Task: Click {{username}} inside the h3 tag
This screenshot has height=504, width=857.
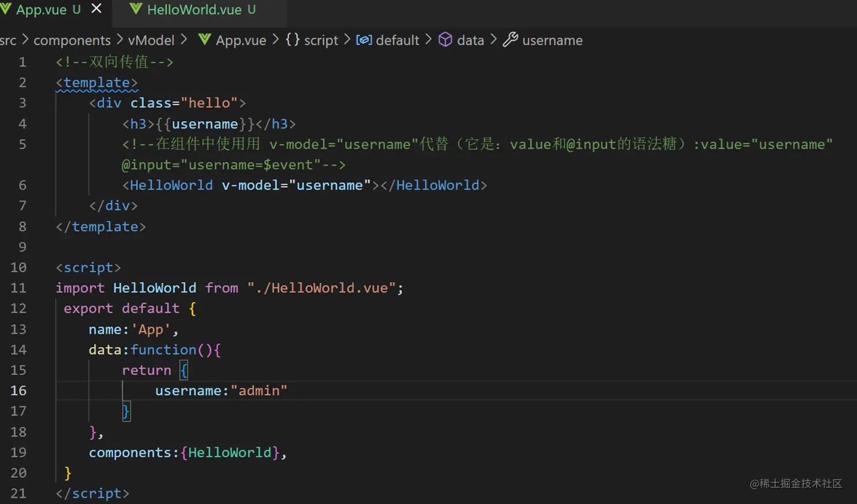Action: pyautogui.click(x=205, y=124)
